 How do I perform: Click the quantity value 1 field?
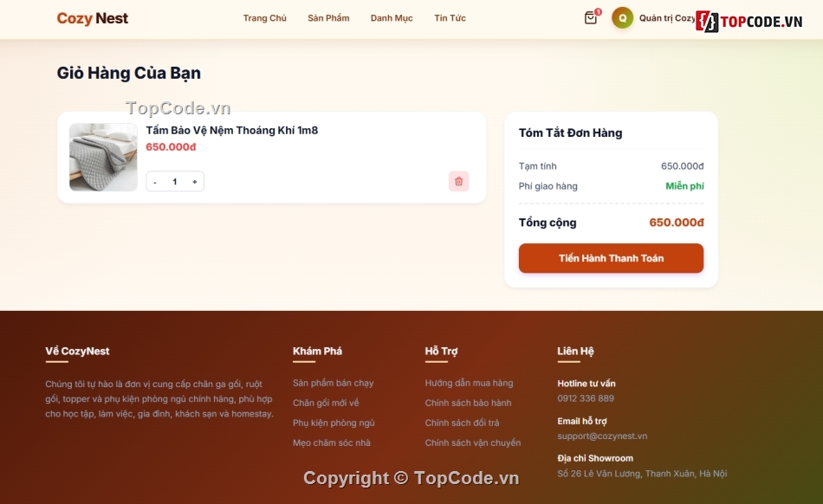click(175, 182)
